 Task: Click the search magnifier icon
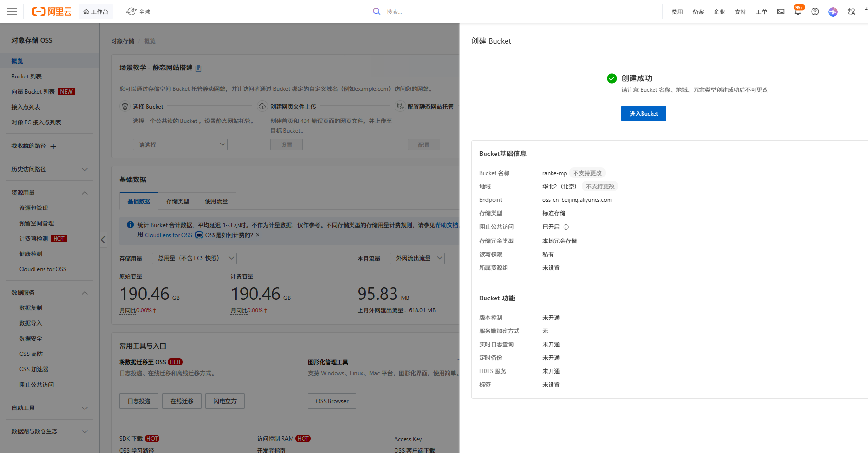377,11
